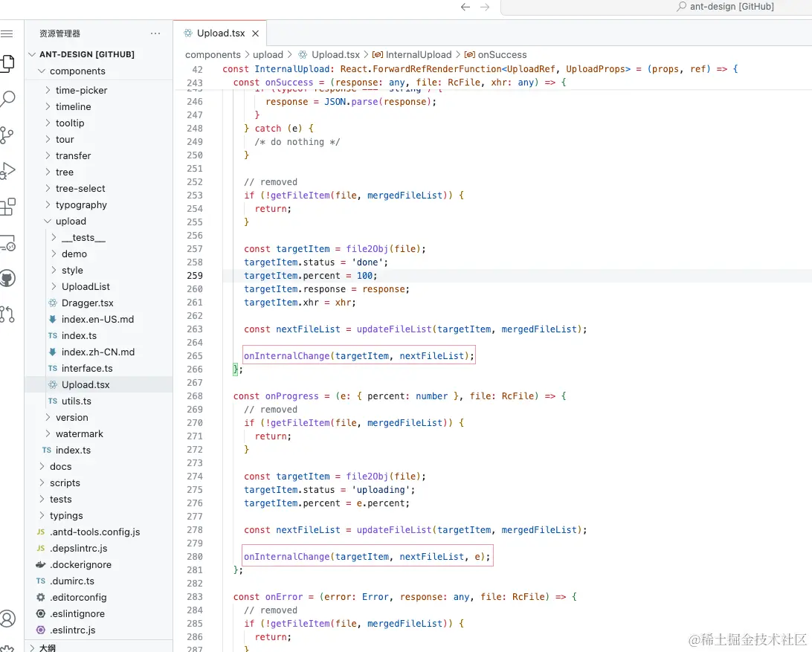812x652 pixels.
Task: Open the Remote Explorer view
Action: (7, 242)
